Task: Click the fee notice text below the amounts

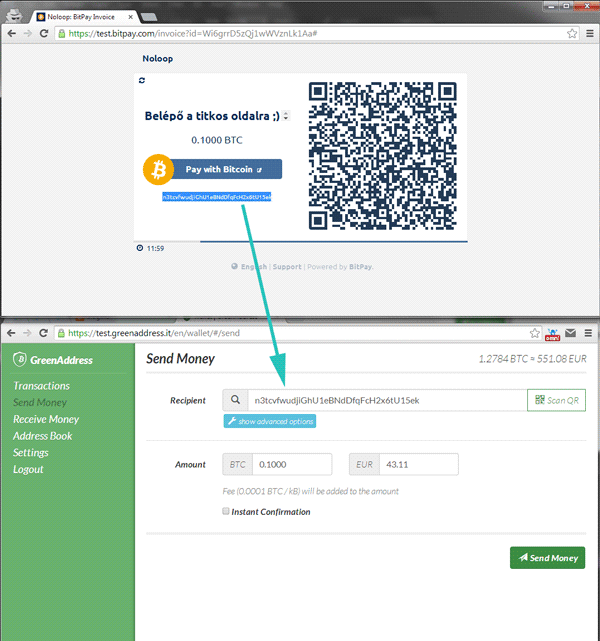Action: [x=311, y=491]
